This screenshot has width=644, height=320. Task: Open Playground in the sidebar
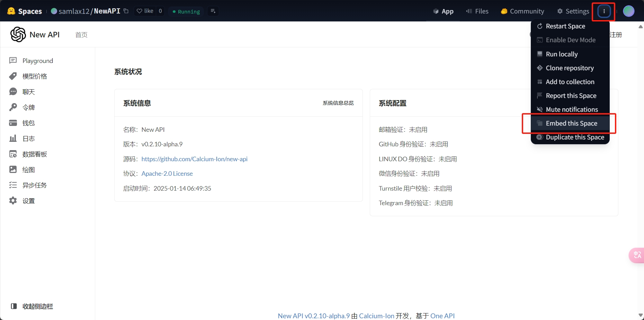(31, 61)
